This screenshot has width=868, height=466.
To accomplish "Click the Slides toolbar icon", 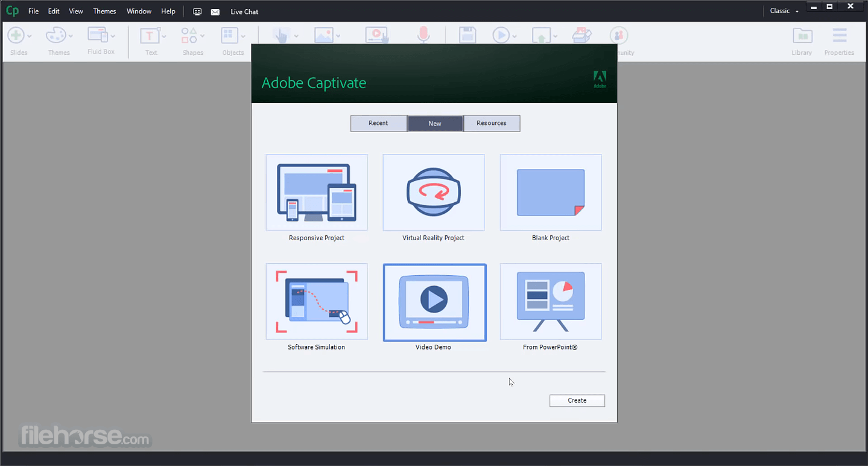I will coord(16,36).
